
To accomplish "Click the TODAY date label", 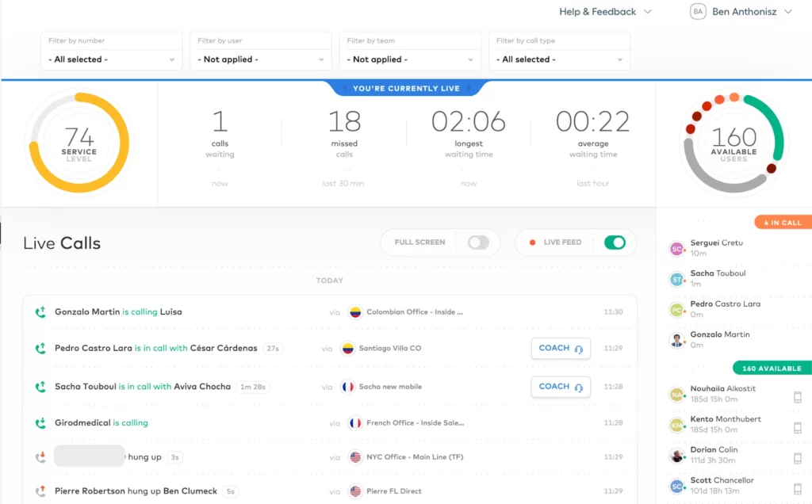I will [330, 281].
